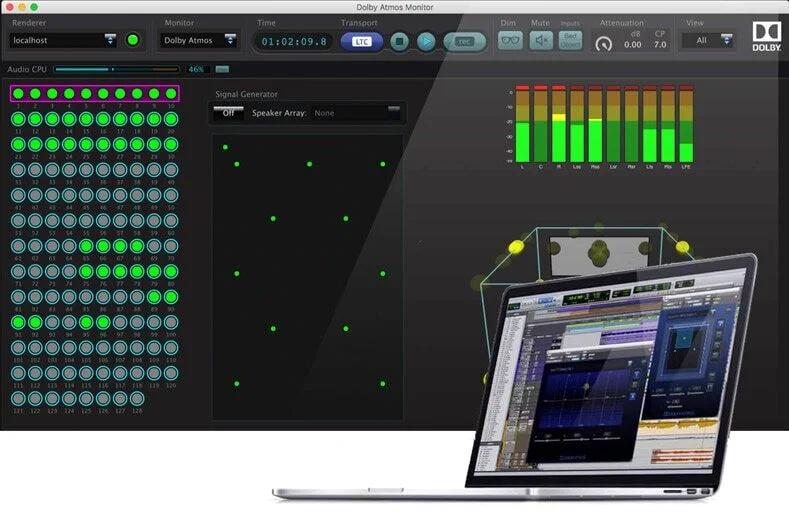
Task: Select object indicator 30
Action: [171, 144]
